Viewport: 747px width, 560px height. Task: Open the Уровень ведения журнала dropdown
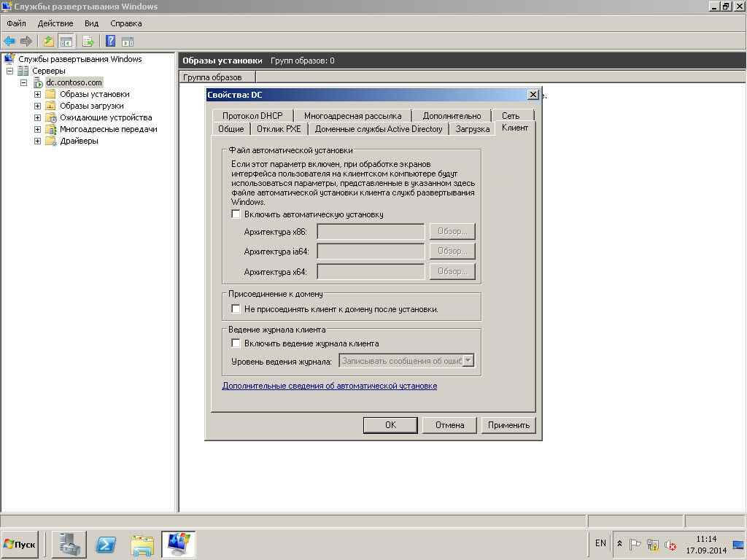pos(469,360)
